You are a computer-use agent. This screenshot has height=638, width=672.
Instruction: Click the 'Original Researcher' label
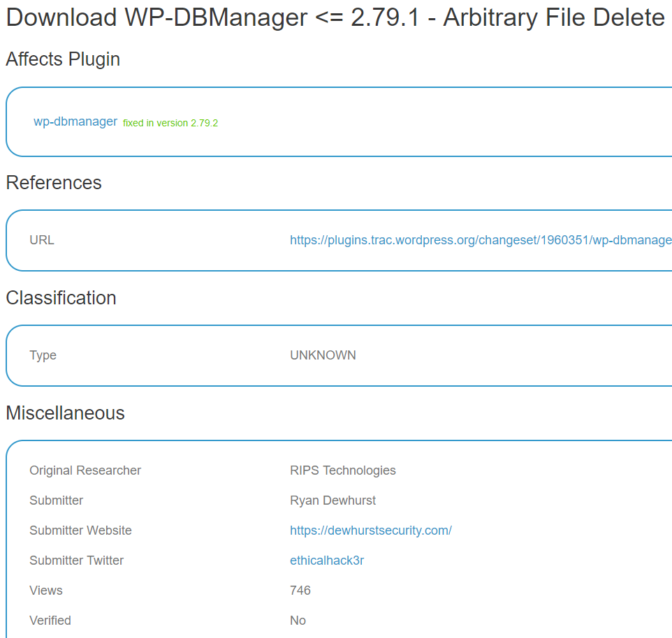(85, 470)
